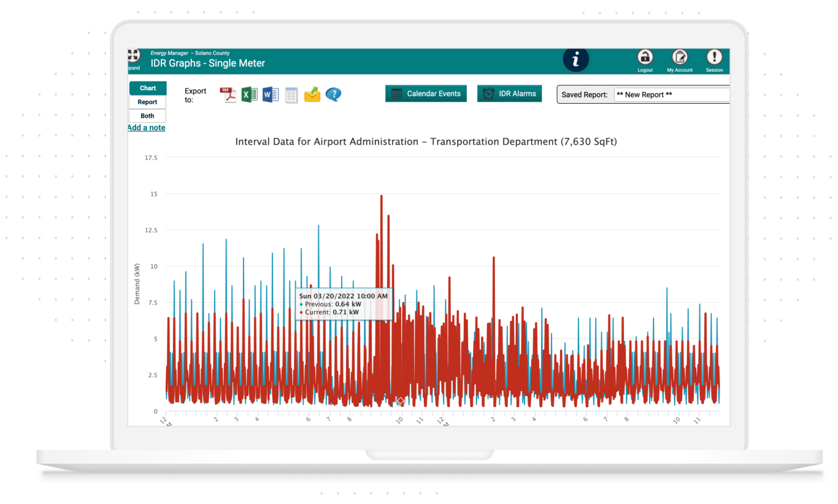Viewport: 838px width, 504px height.
Task: Click the Logout padlock icon
Action: tap(645, 57)
